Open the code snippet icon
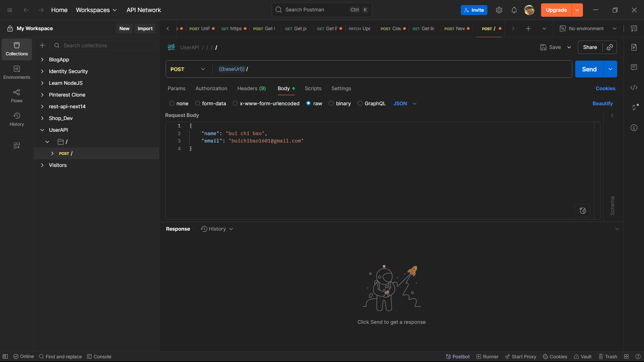 coord(634,87)
